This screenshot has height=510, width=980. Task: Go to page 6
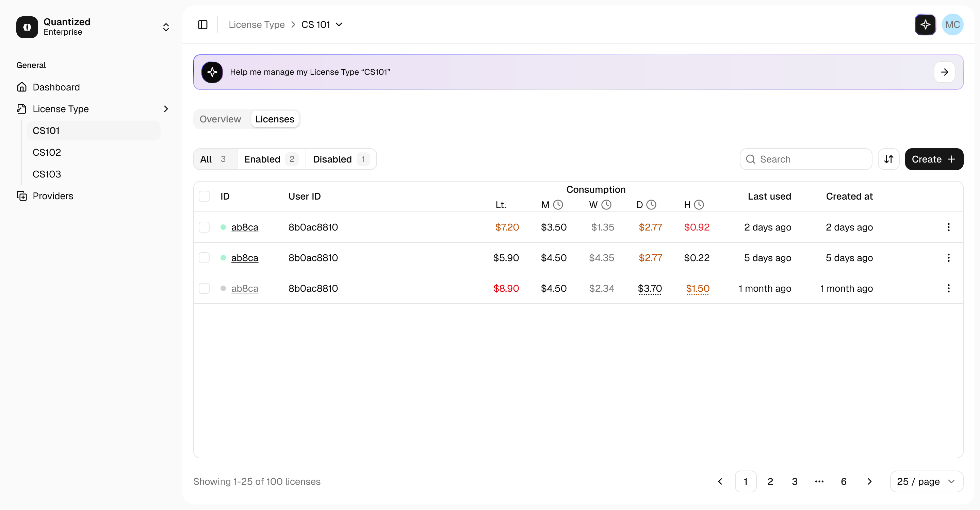pyautogui.click(x=844, y=481)
